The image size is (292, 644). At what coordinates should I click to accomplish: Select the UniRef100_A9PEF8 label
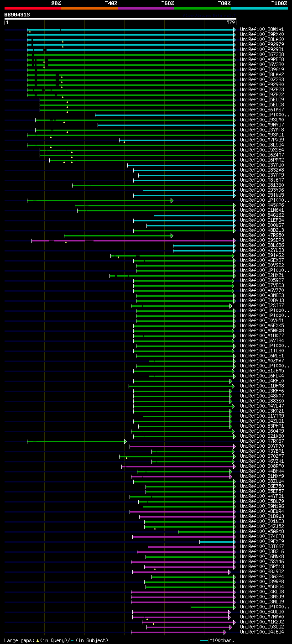click(x=262, y=60)
